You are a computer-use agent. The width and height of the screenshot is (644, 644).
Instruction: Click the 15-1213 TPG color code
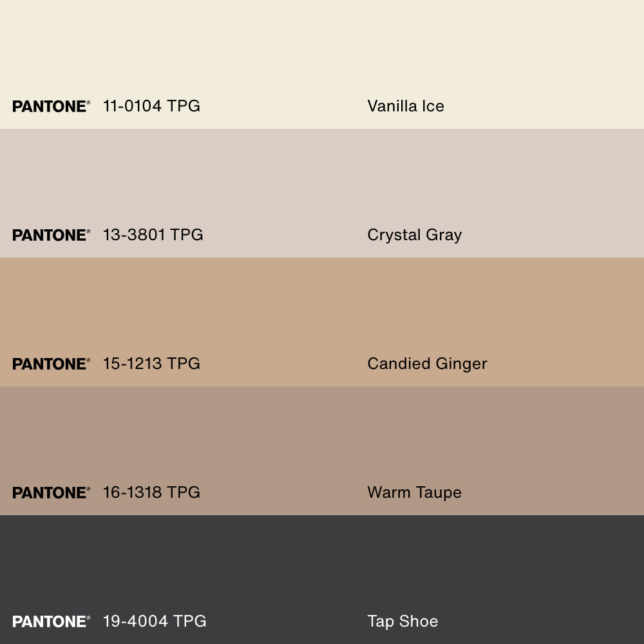tap(151, 364)
